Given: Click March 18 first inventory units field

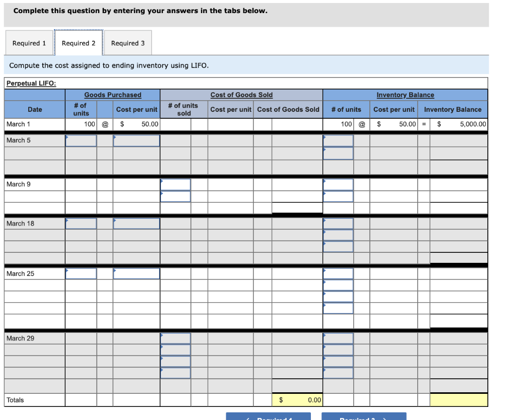Looking at the screenshot, I should click(x=338, y=224).
